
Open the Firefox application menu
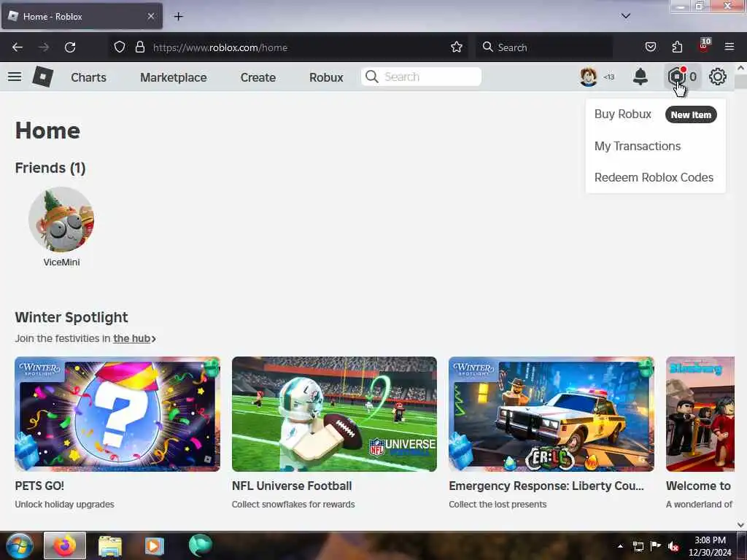click(x=729, y=47)
